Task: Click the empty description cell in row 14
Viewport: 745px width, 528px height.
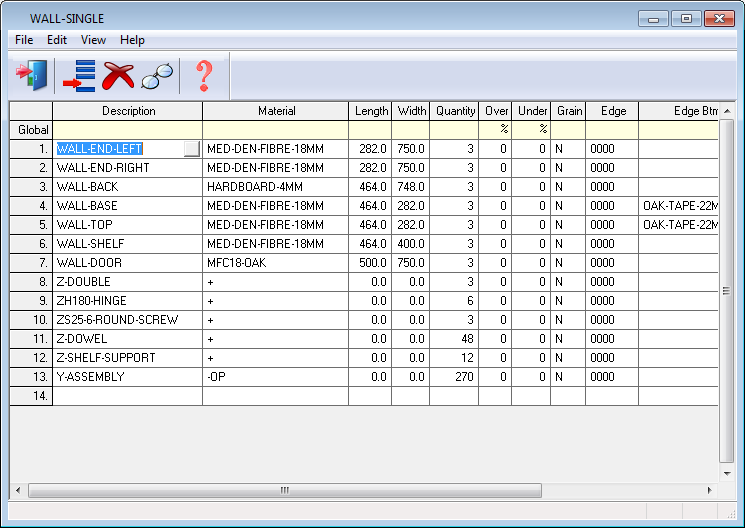Action: pos(128,396)
